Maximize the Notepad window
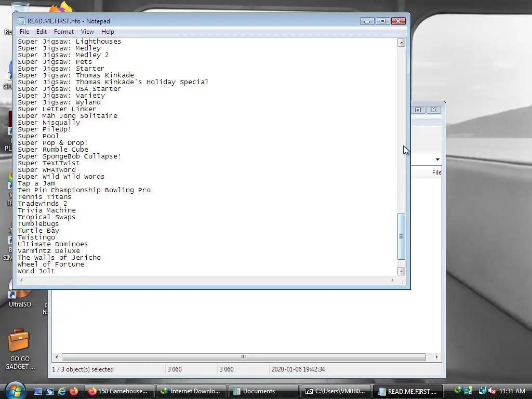 tap(382, 21)
